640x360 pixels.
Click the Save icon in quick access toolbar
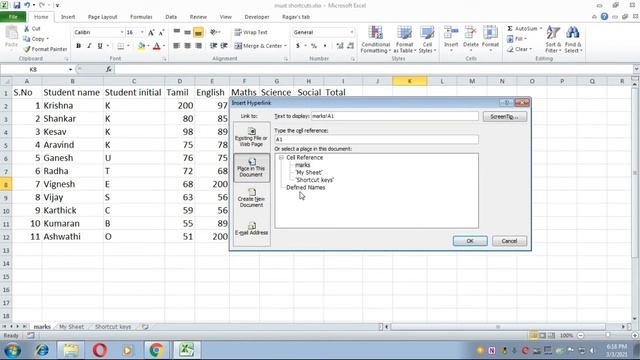[16, 5]
